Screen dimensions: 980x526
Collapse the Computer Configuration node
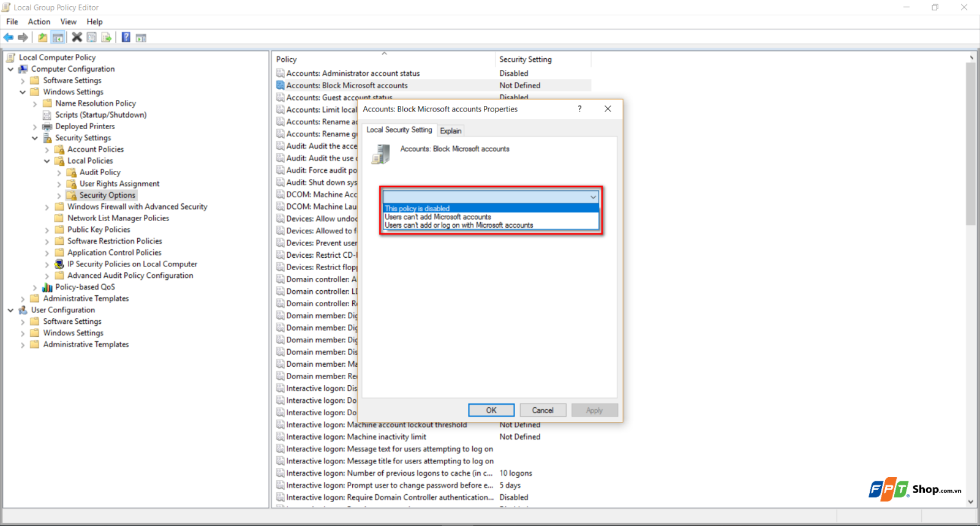coord(10,69)
